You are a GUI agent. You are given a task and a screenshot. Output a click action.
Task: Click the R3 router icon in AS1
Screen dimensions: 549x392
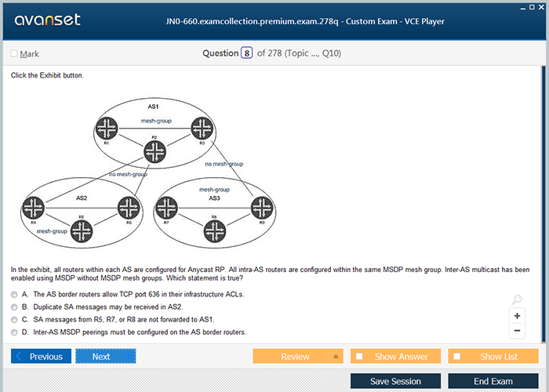coord(202,129)
